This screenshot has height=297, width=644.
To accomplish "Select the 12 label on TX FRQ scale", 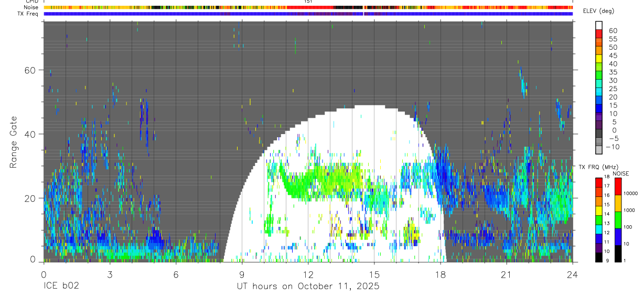I will [608, 233].
